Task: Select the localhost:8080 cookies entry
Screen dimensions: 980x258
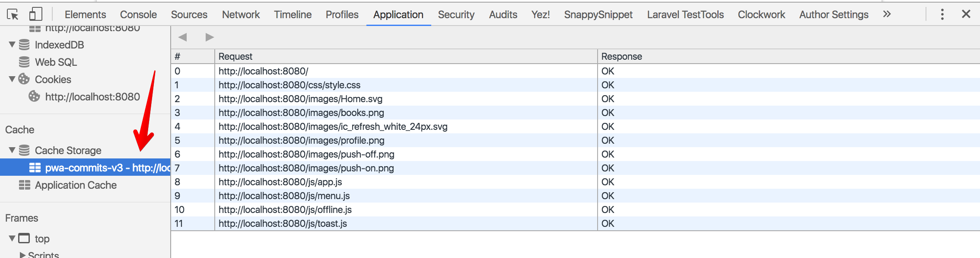Action: [x=92, y=97]
